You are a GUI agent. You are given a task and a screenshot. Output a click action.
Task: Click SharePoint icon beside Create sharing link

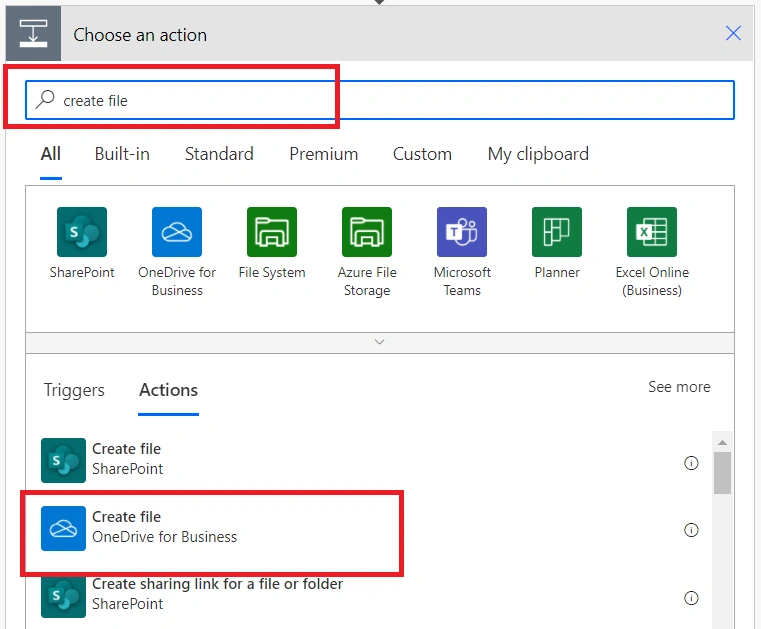pyautogui.click(x=63, y=596)
